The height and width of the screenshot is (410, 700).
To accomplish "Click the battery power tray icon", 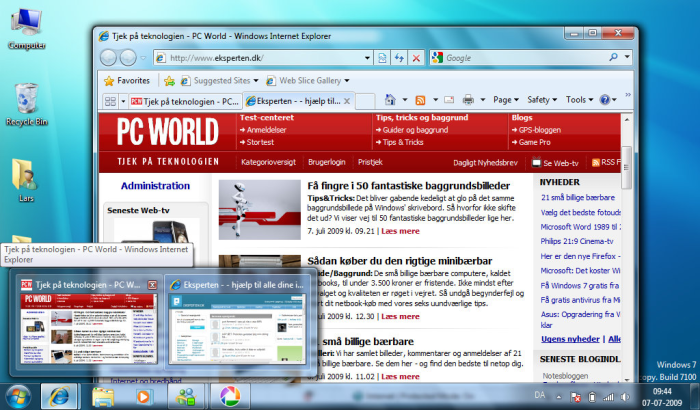I will (x=592, y=397).
